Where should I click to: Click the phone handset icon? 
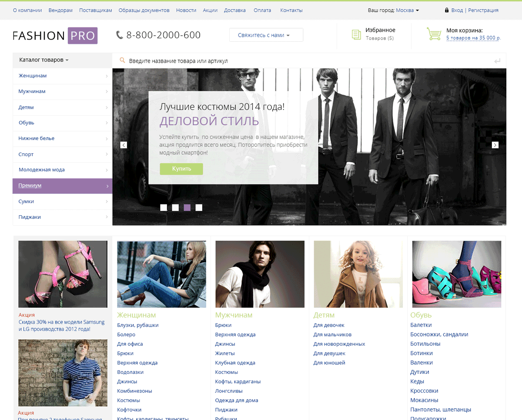click(120, 35)
